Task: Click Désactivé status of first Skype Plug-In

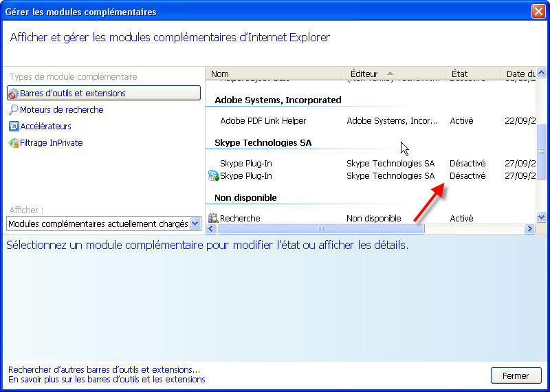Action: 467,164
